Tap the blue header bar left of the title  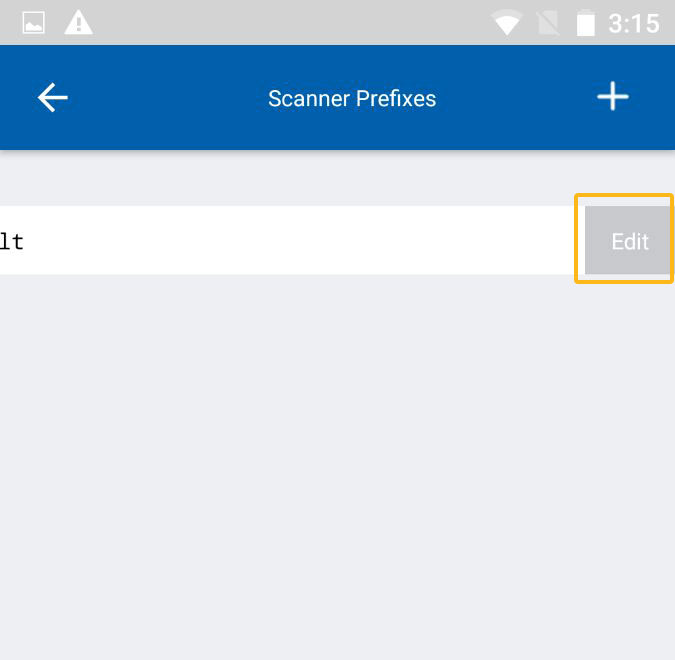(x=160, y=98)
